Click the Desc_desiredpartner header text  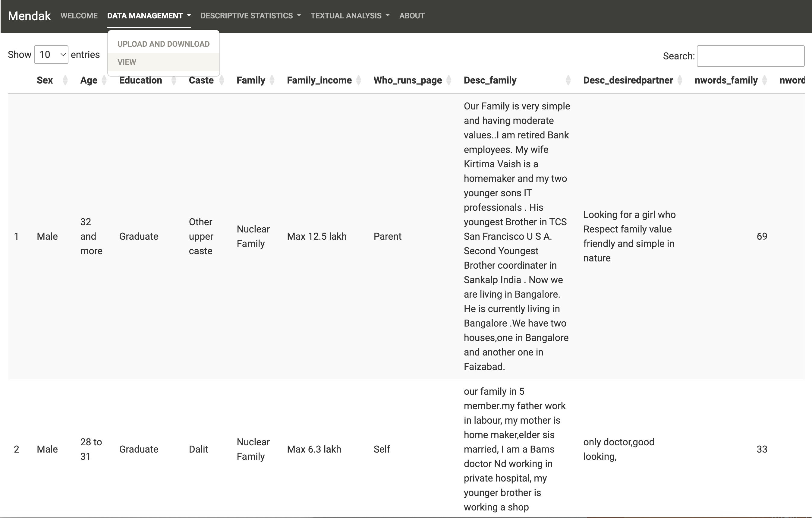[628, 80]
